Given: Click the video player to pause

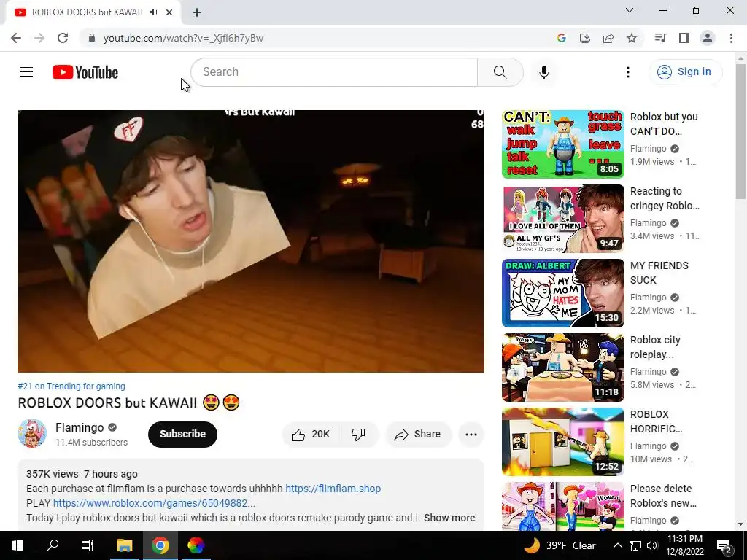Looking at the screenshot, I should coord(251,241).
